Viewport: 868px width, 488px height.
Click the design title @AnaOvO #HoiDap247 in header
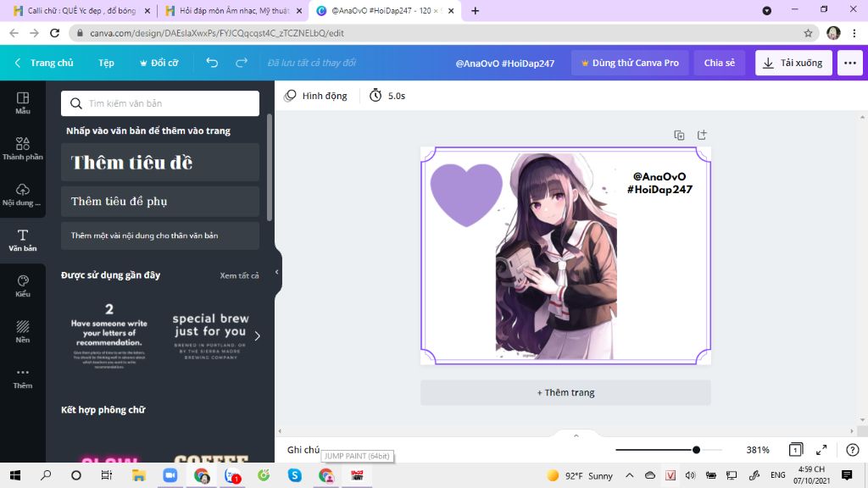point(505,63)
